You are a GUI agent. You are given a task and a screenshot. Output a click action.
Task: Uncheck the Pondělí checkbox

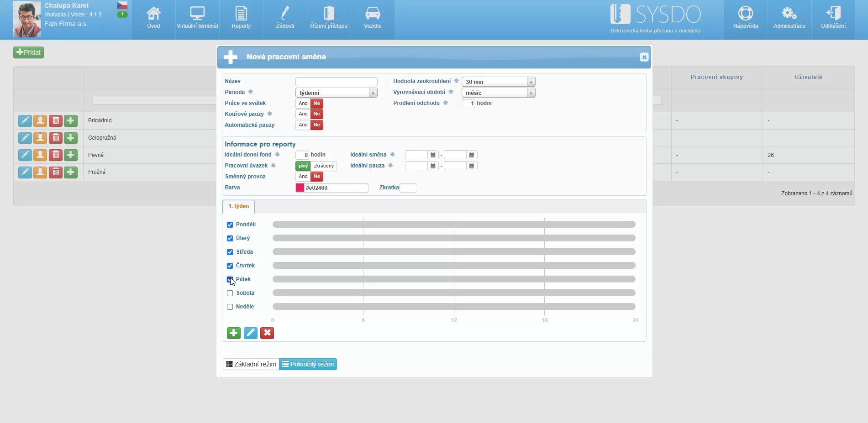pos(230,225)
